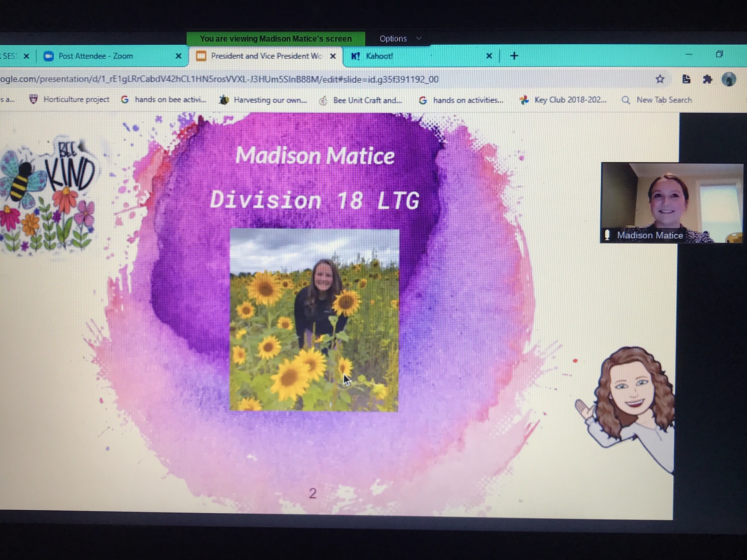Open the New Tab Search bookmark
This screenshot has width=747, height=560.
[x=663, y=100]
